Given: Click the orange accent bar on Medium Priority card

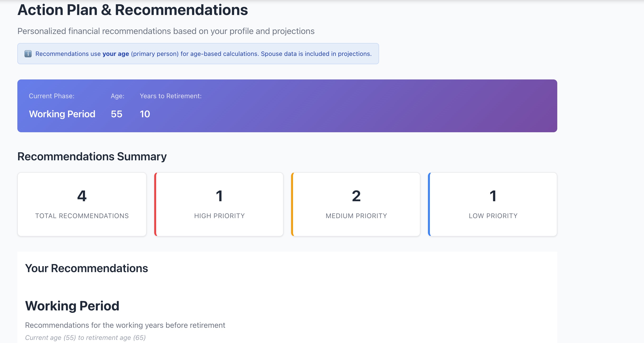Looking at the screenshot, I should pyautogui.click(x=293, y=204).
